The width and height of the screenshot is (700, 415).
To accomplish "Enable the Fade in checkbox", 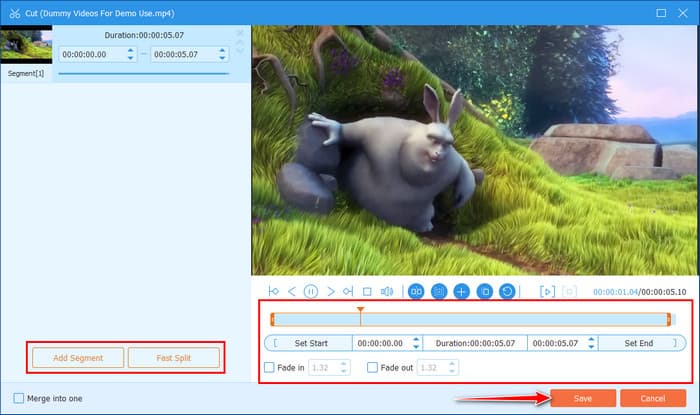I will pyautogui.click(x=269, y=367).
